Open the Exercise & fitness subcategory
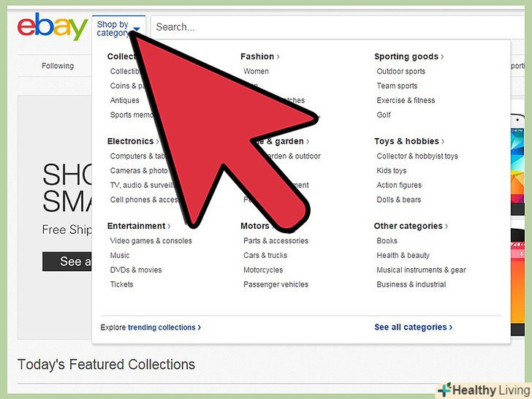Viewport: 532px width, 399px height. click(406, 100)
